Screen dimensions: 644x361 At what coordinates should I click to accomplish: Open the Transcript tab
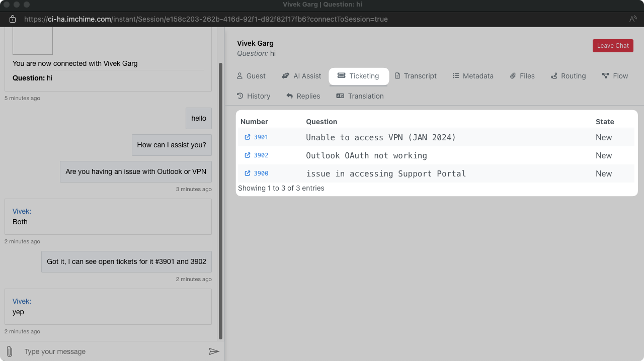tap(416, 76)
